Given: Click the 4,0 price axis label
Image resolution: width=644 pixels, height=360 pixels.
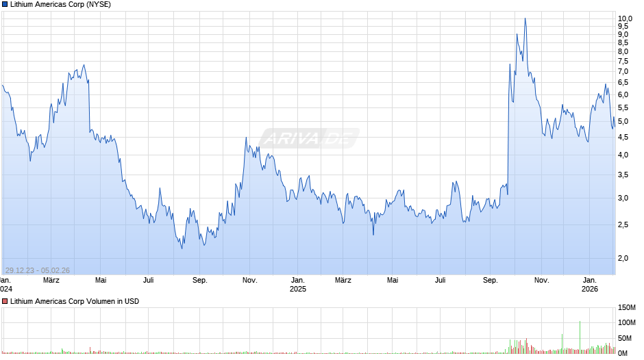Looking at the screenshot, I should point(623,155).
